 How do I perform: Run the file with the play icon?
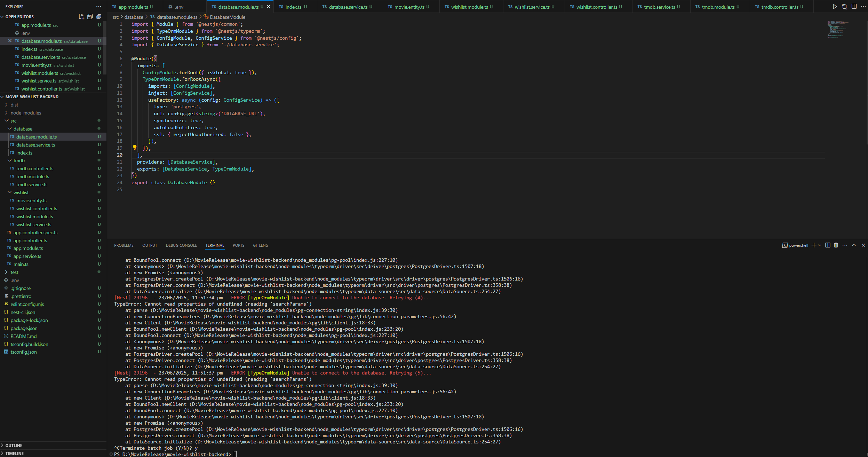click(835, 7)
